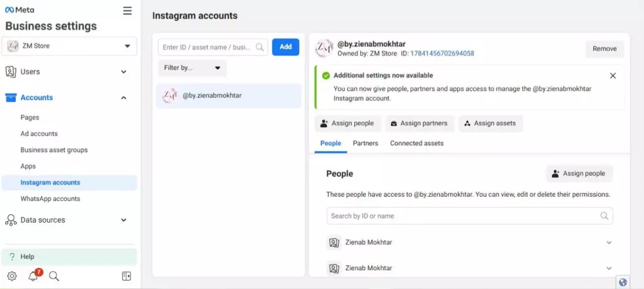Click the account ID link 17841456702694058

442,54
